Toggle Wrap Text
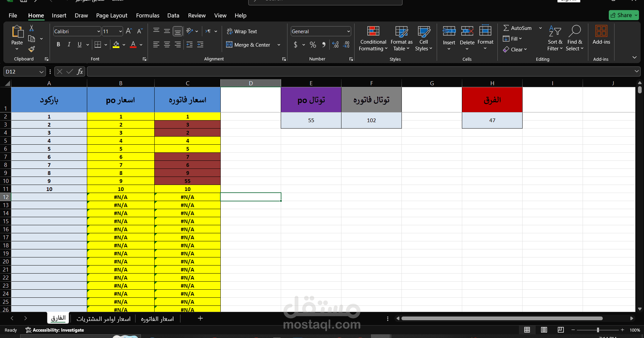This screenshot has width=644, height=338. pos(242,31)
